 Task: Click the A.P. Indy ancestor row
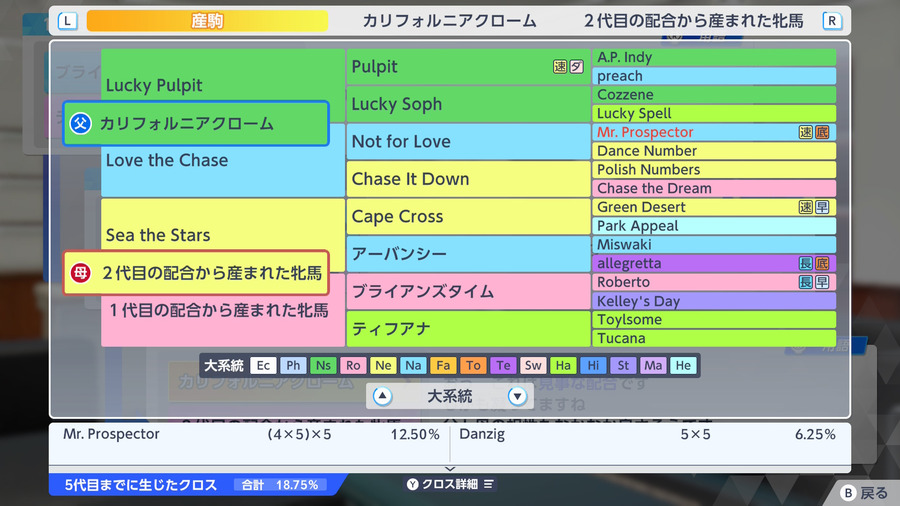[x=714, y=57]
